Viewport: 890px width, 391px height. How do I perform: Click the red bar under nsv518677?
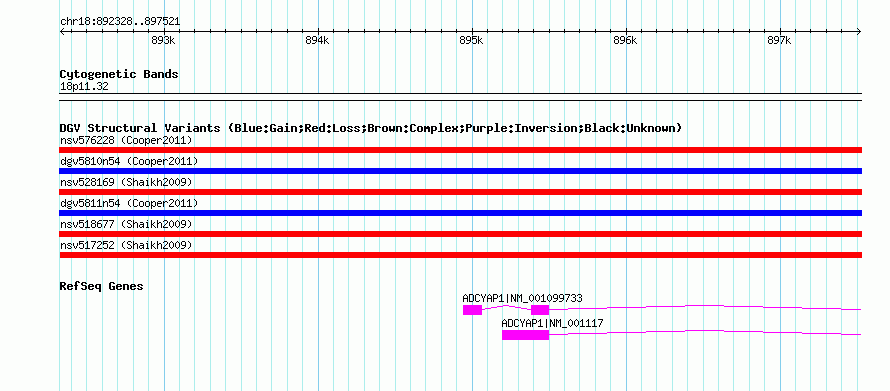click(461, 234)
